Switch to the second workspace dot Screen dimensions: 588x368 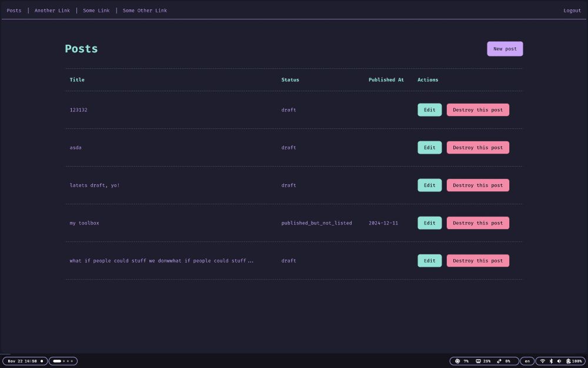coord(64,361)
